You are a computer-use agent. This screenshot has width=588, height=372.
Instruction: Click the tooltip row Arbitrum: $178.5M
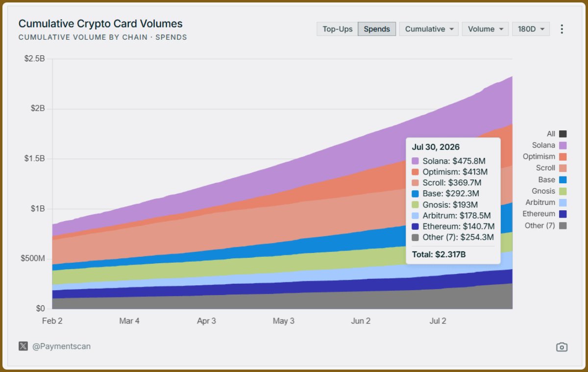(451, 216)
